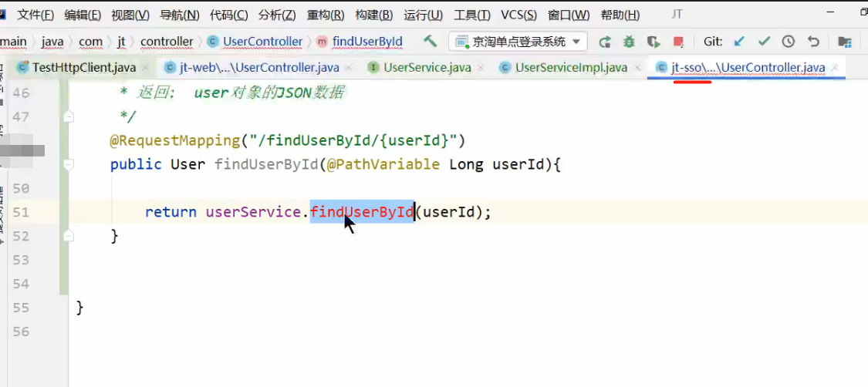The width and height of the screenshot is (868, 387).
Task: Close the UserService.java tab
Action: (x=481, y=68)
